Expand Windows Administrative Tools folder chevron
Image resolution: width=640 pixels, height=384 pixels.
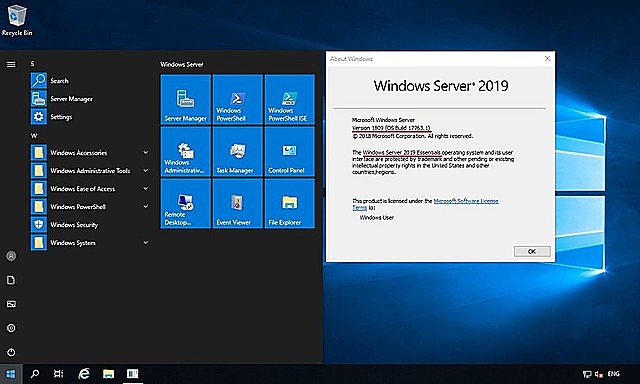pos(145,170)
